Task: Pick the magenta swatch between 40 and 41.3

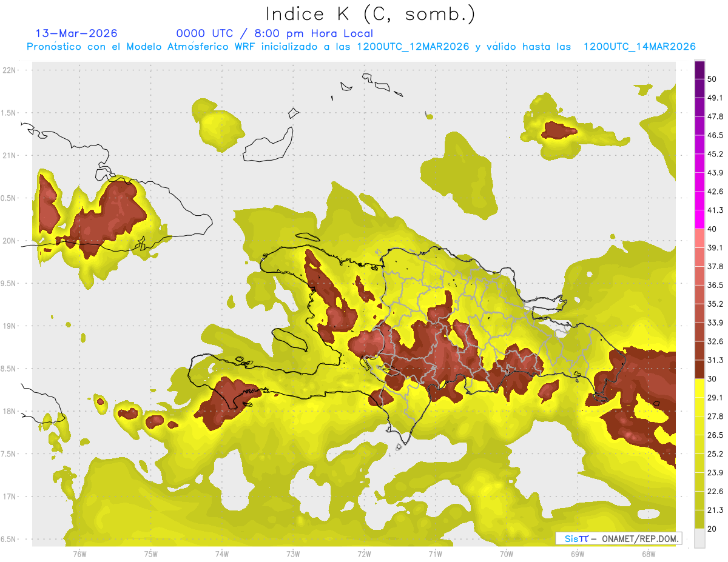Action: pos(699,219)
